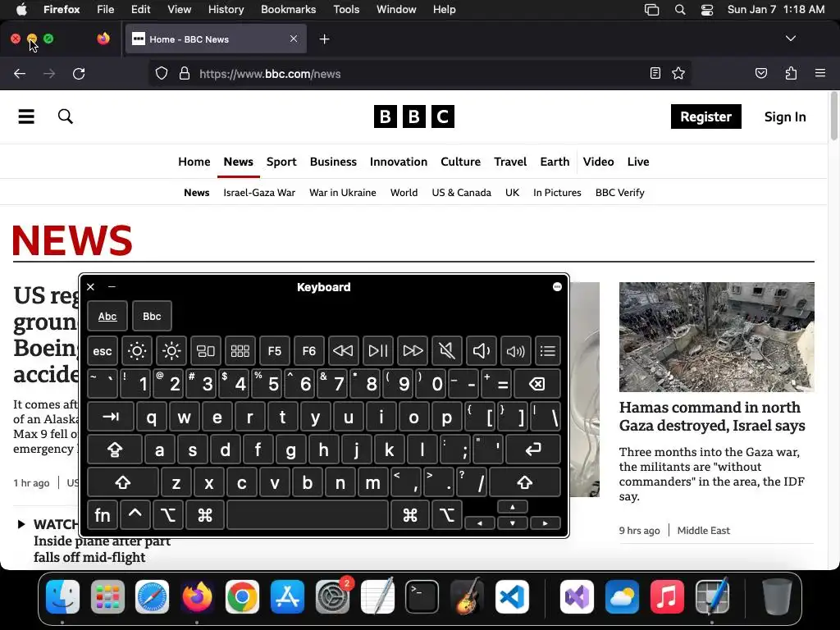List all tabs using the chevron
This screenshot has height=630, width=840.
[790, 39]
